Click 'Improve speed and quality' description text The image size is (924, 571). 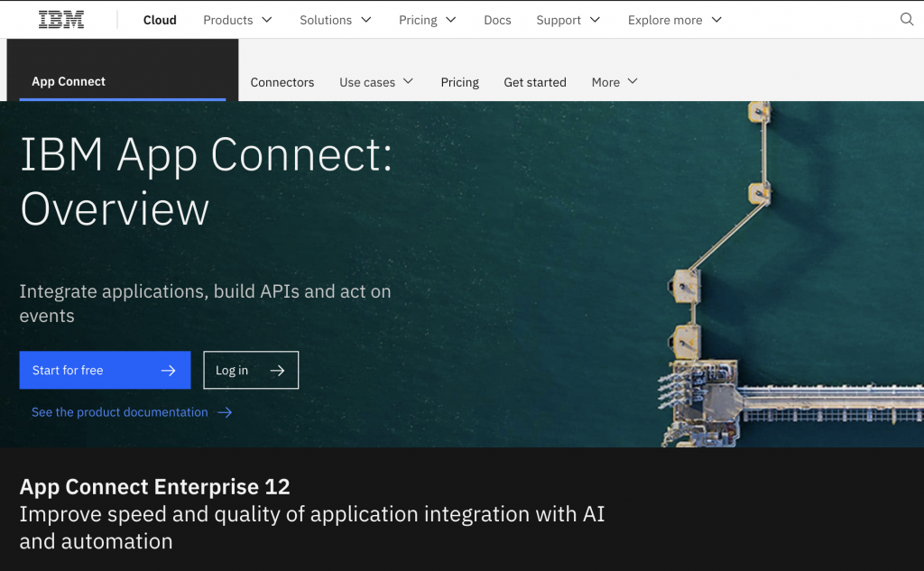[x=312, y=528]
